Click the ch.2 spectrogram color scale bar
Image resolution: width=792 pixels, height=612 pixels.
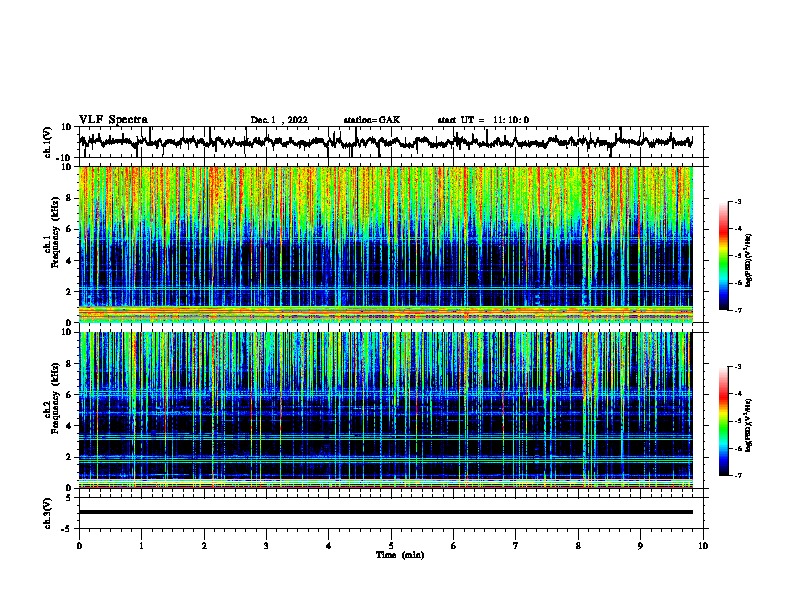pyautogui.click(x=724, y=421)
